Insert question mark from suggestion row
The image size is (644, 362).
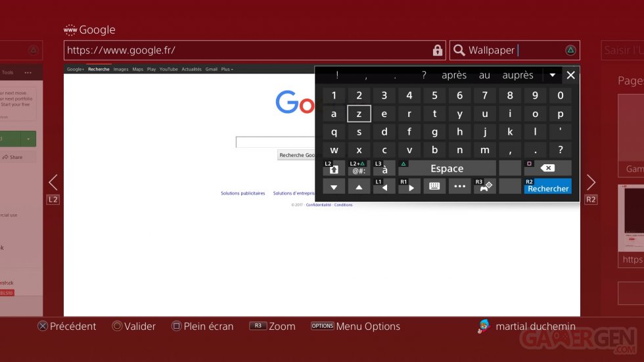tap(424, 75)
